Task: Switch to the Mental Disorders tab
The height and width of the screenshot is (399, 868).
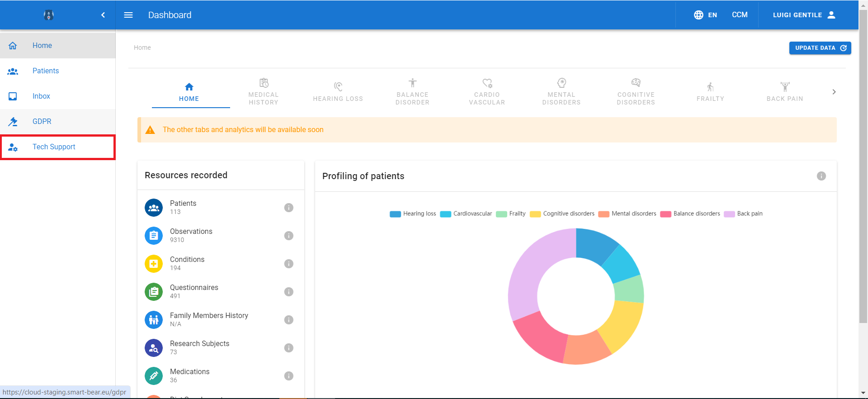Action: (561, 92)
